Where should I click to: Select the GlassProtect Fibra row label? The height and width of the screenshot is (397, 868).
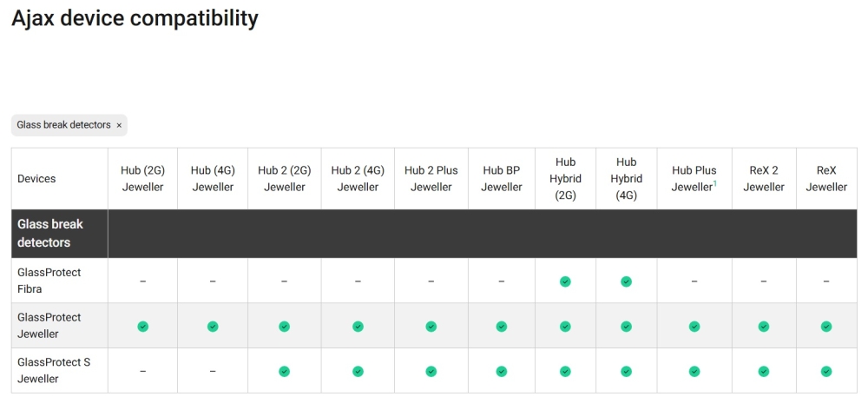coord(49,281)
